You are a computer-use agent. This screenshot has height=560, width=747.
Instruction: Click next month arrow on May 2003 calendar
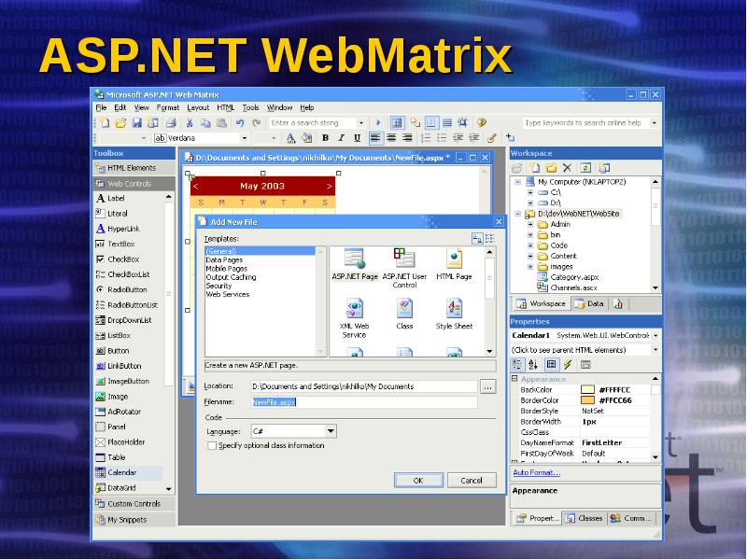tap(329, 186)
